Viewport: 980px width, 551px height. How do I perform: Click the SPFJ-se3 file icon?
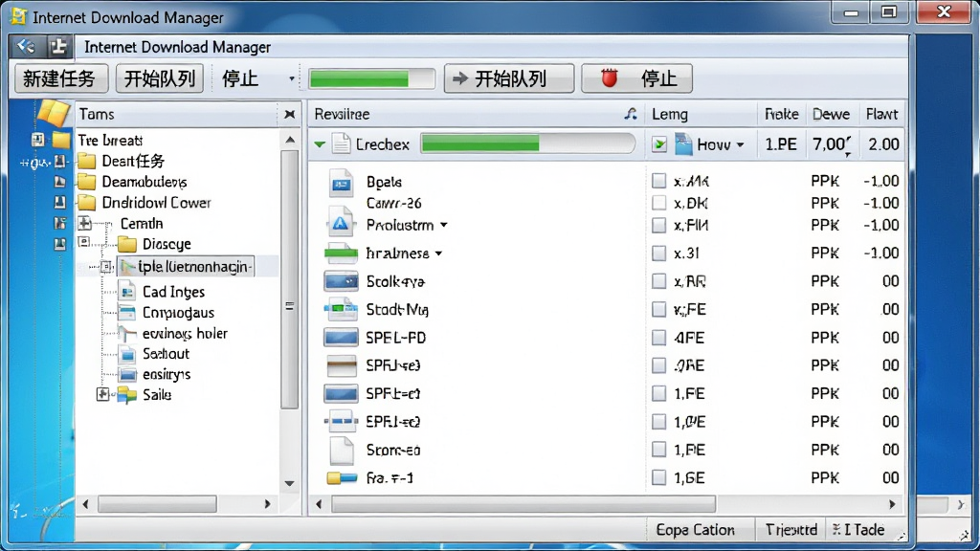(342, 365)
